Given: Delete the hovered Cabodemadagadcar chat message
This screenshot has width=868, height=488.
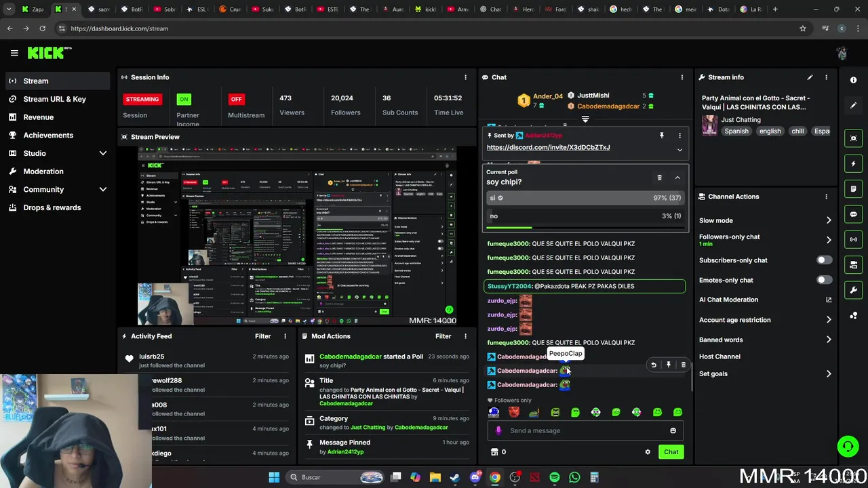Looking at the screenshot, I should click(684, 365).
